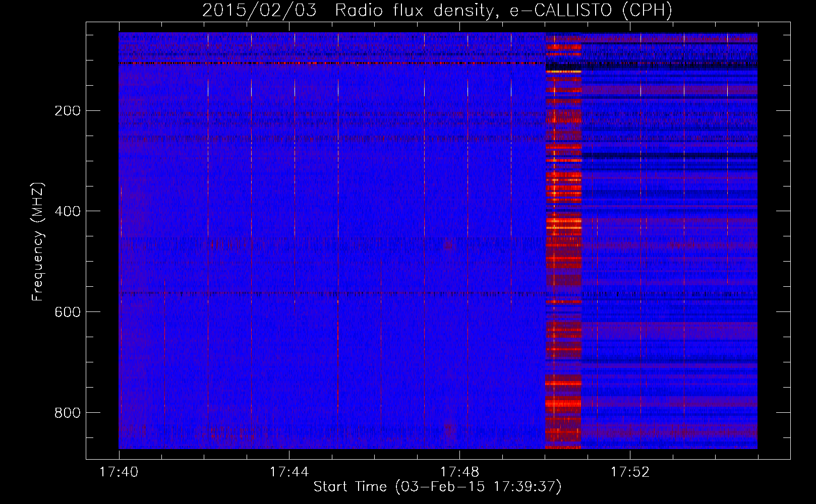Select the 200 frequency tick label
816x504 pixels.
coord(68,110)
